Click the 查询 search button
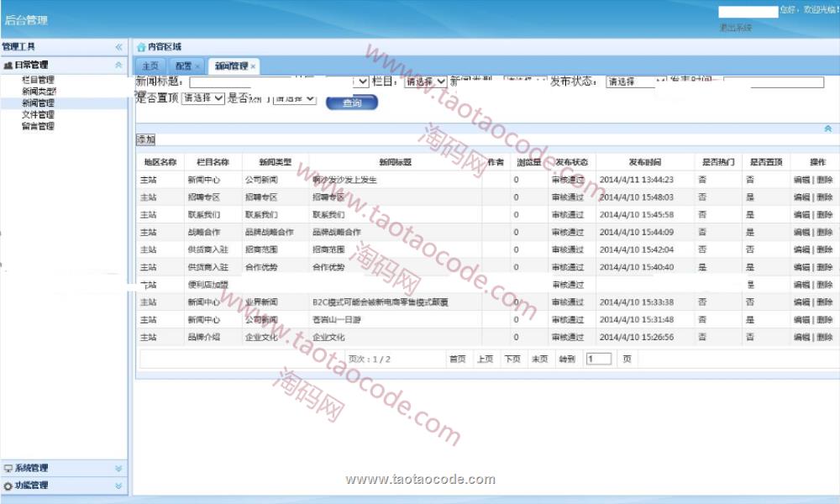Viewport: 840px width, 504px height. pyautogui.click(x=352, y=103)
